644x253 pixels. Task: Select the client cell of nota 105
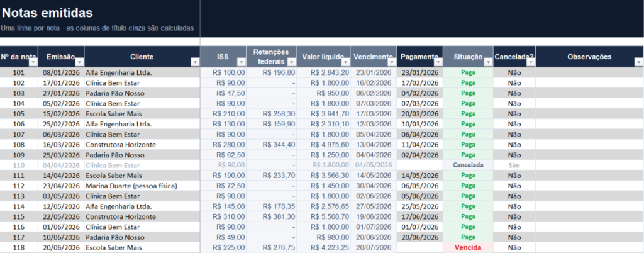point(142,114)
